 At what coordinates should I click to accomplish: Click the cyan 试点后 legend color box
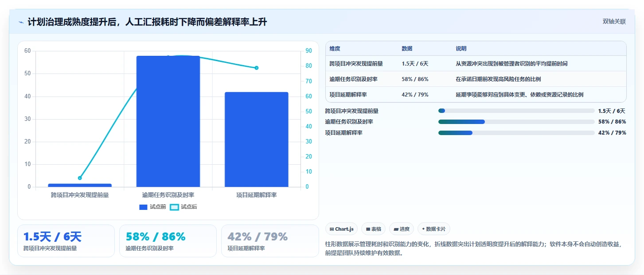pos(175,207)
